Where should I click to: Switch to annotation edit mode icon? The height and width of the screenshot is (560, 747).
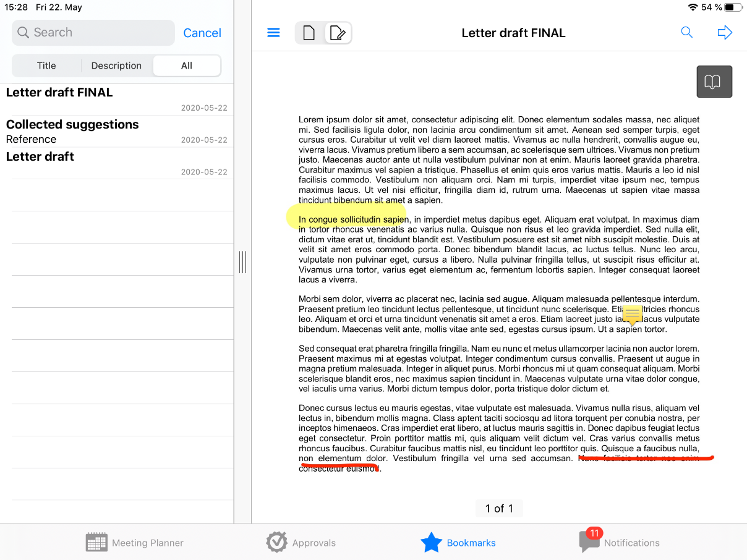[x=338, y=33]
